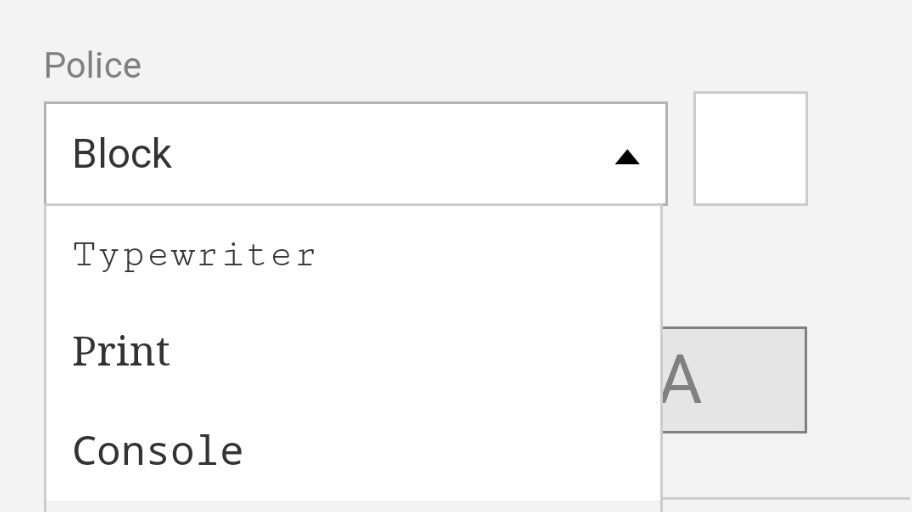
Task: Click the partially visible item under Console
Action: coord(353,506)
